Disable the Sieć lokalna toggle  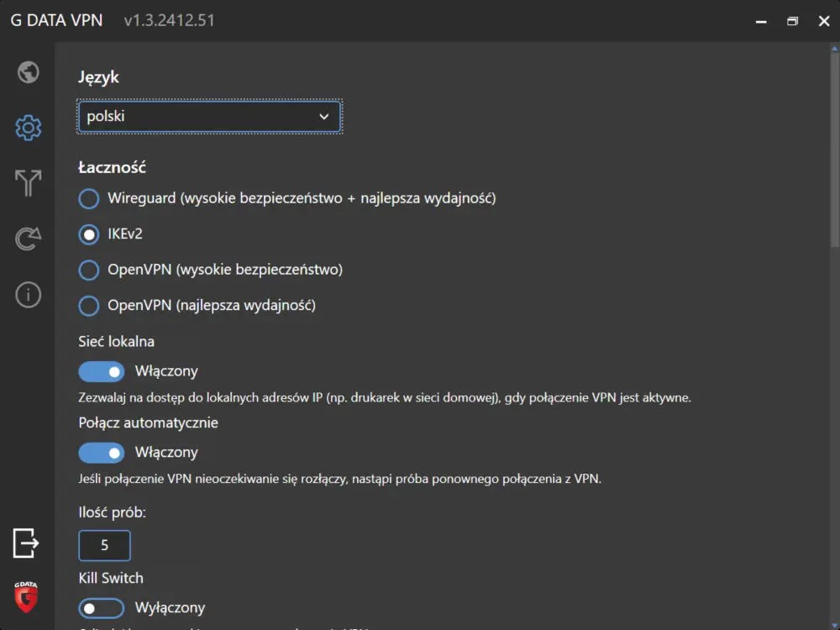(x=102, y=371)
